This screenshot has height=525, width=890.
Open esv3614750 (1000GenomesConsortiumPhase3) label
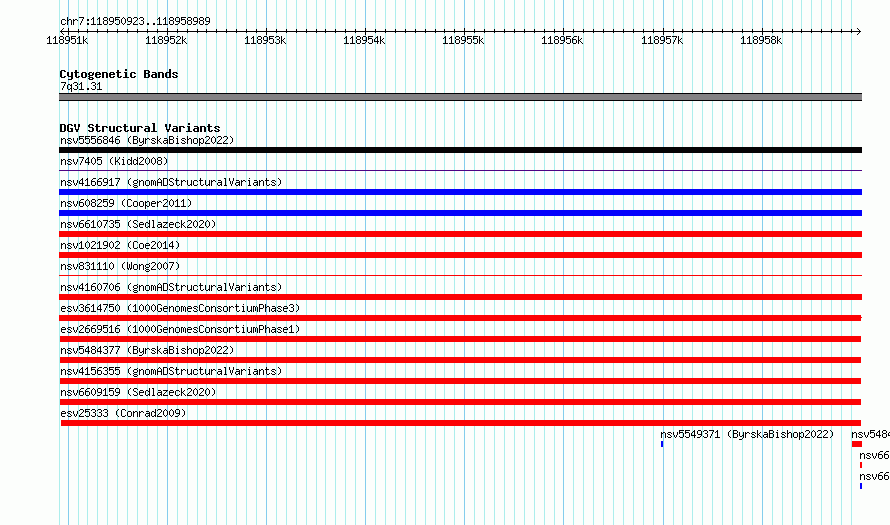point(180,308)
